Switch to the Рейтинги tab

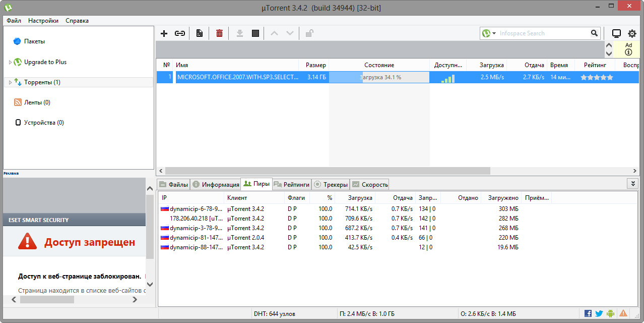pyautogui.click(x=292, y=184)
